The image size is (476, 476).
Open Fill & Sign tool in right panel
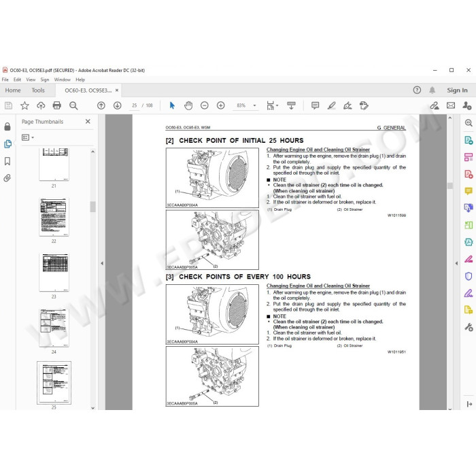469,293
